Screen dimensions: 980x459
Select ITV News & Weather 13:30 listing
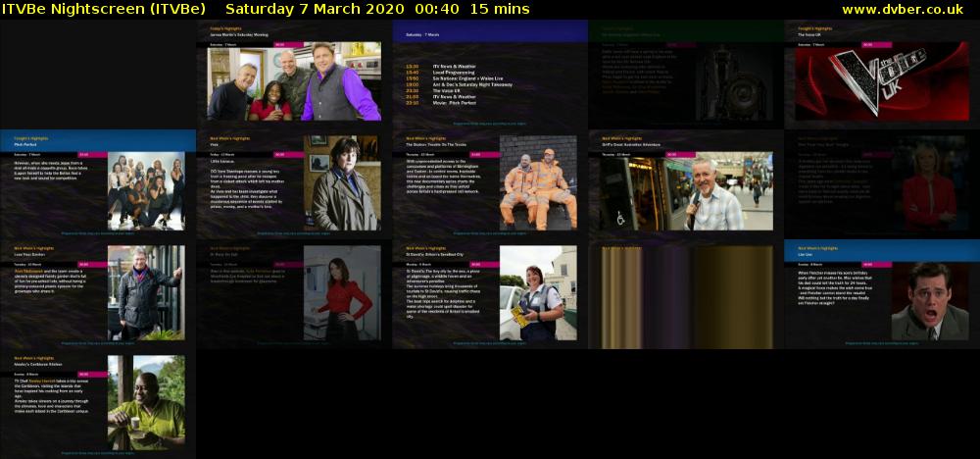441,67
